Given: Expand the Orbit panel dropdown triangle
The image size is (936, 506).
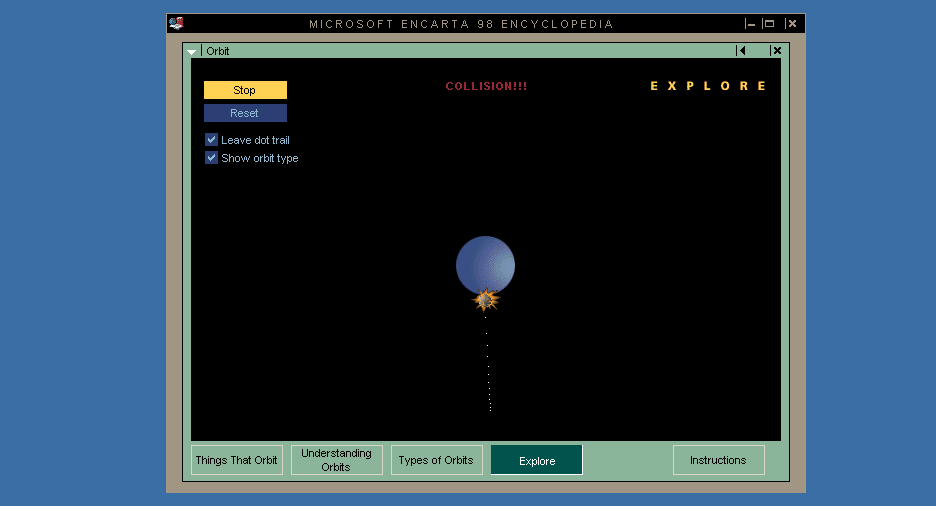Looking at the screenshot, I should click(192, 52).
